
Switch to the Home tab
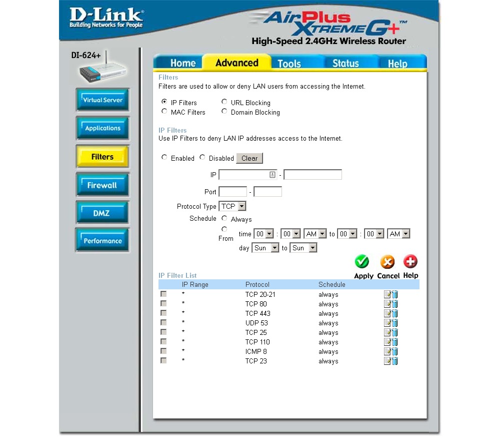click(183, 63)
